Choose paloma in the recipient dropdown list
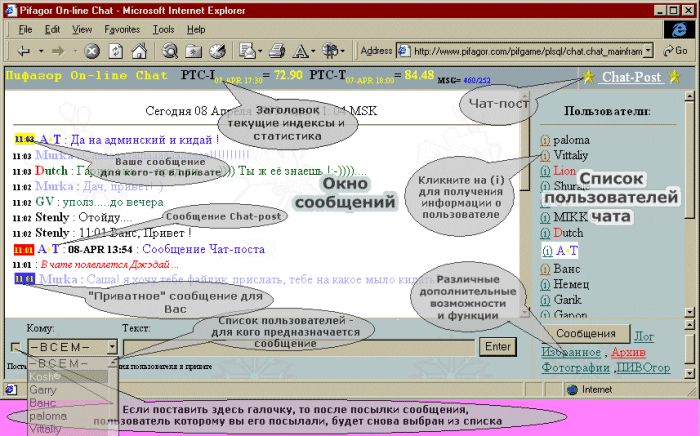Screen dimensions: 700x436 click(48, 416)
